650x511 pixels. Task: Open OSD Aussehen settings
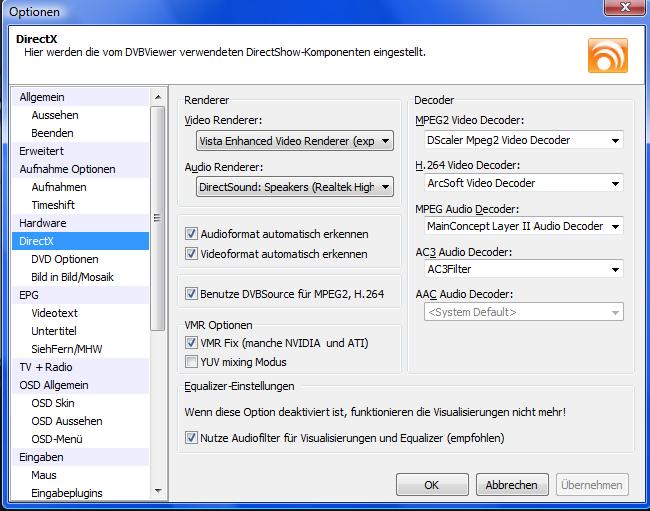click(x=80, y=421)
